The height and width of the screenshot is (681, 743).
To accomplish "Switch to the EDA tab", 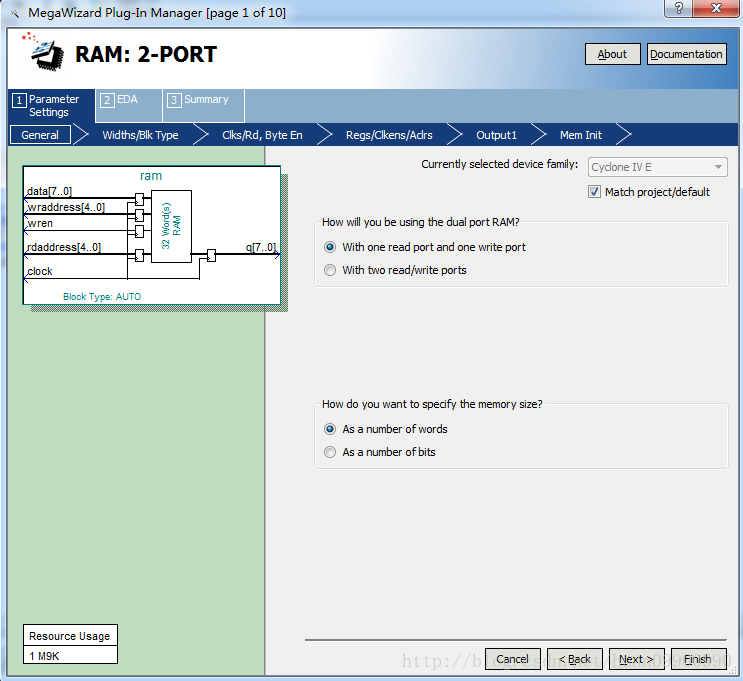I will click(128, 106).
